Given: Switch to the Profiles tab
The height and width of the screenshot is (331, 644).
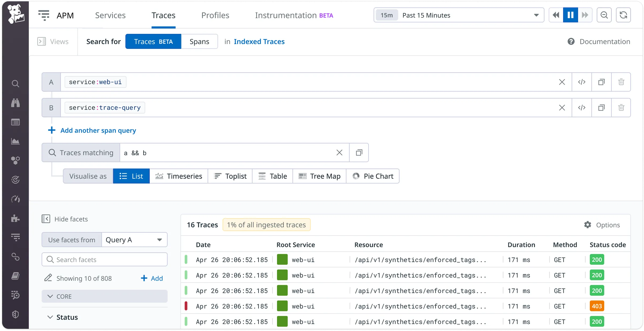Looking at the screenshot, I should 215,15.
